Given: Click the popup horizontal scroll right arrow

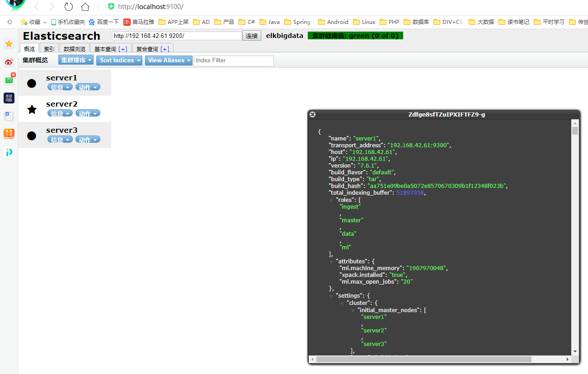Looking at the screenshot, I should (568, 360).
